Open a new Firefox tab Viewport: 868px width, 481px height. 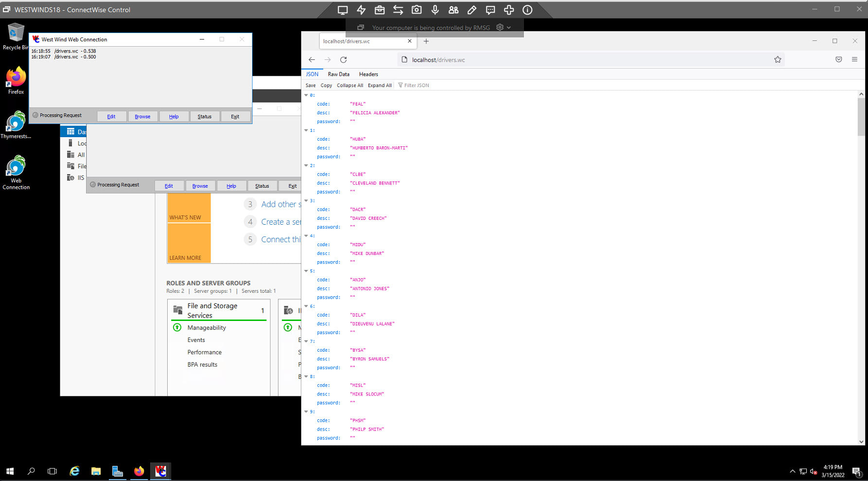click(x=426, y=41)
